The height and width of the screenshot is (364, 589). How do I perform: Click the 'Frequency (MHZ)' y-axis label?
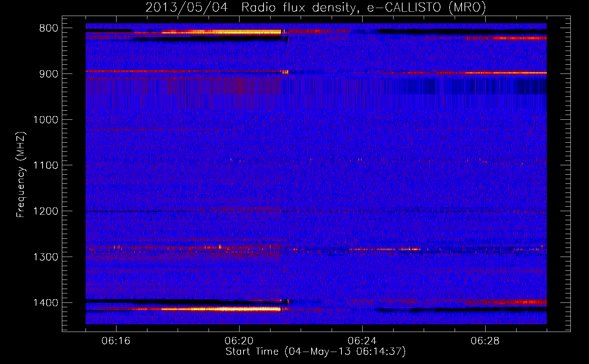tap(21, 174)
